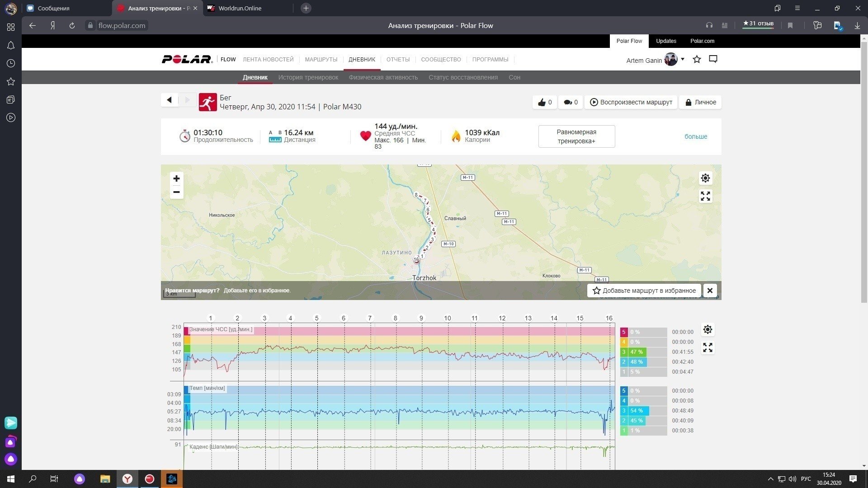Switch to Сон subtab

pos(514,77)
